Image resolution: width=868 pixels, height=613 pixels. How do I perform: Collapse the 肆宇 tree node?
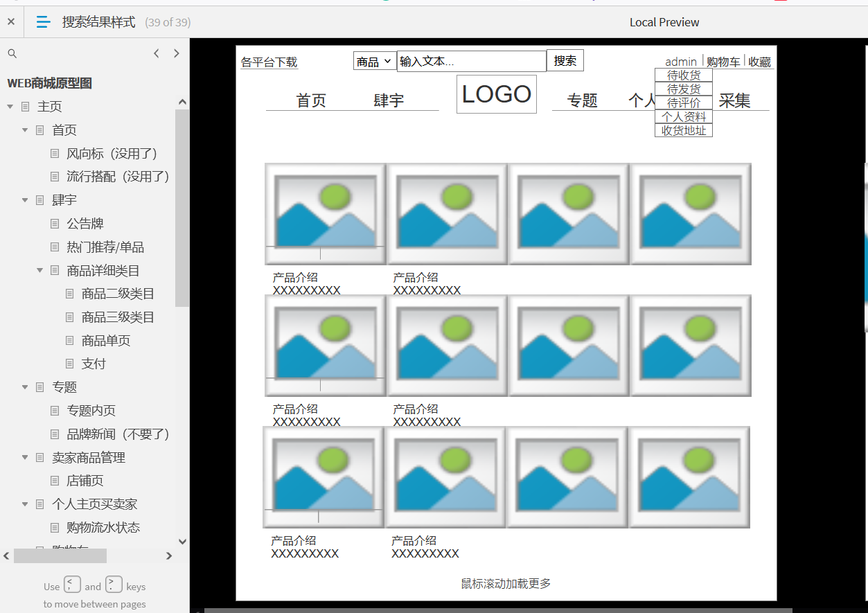(x=25, y=200)
